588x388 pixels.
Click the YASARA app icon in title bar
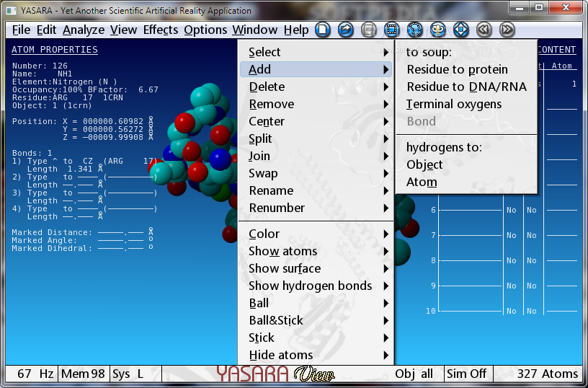coord(12,10)
